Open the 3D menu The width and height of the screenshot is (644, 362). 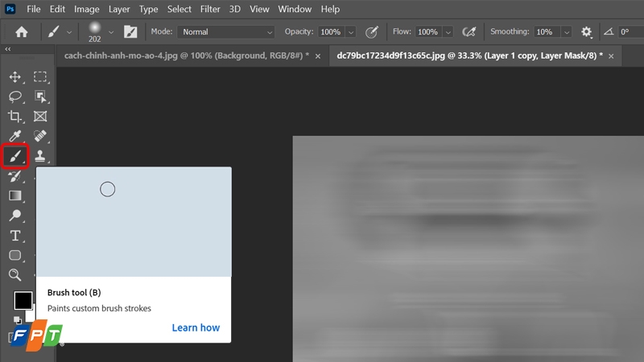pyautogui.click(x=234, y=9)
